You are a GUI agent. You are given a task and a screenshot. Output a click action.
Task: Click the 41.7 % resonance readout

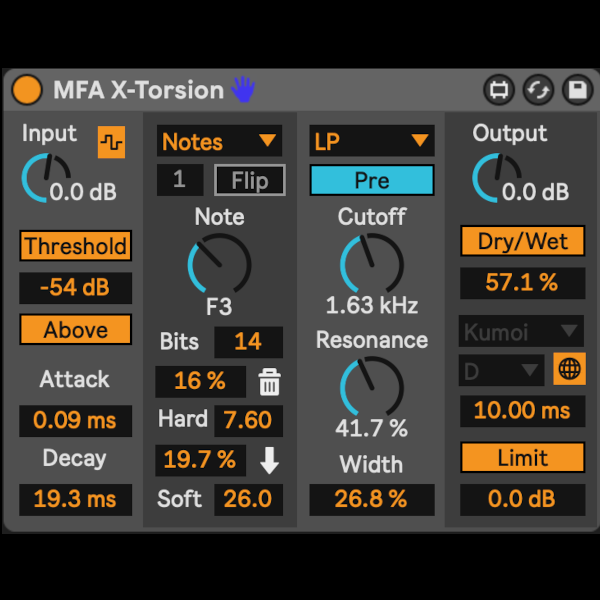(x=372, y=428)
